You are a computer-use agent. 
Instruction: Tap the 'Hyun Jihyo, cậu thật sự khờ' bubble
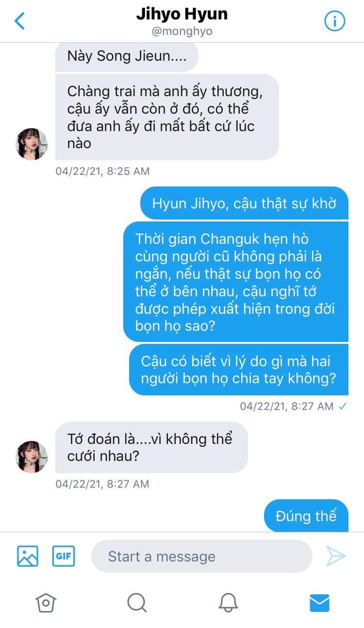point(244,203)
